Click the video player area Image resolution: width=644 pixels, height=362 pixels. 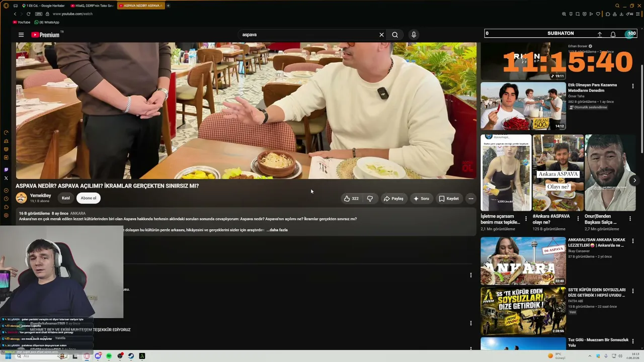(x=246, y=111)
